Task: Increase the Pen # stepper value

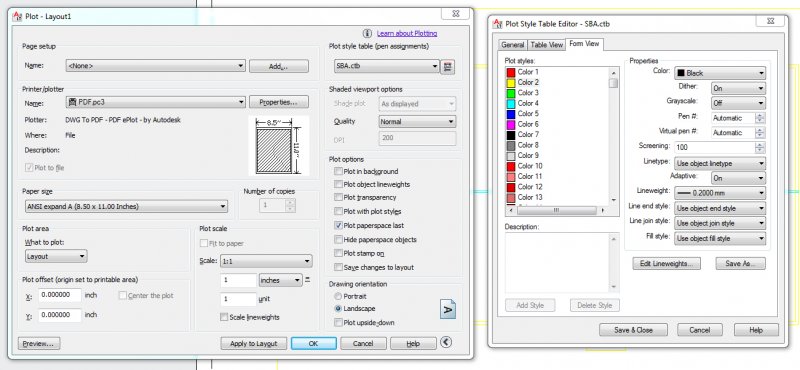Action: click(x=761, y=115)
